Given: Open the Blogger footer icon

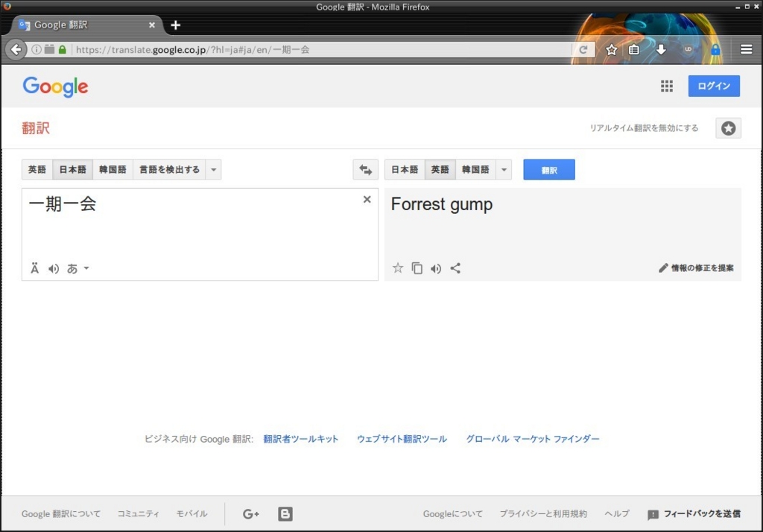Looking at the screenshot, I should tap(285, 513).
